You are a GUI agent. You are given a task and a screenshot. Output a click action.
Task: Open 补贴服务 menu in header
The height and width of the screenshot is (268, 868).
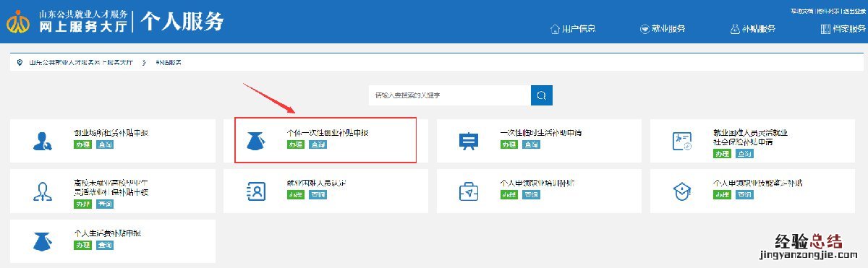(x=753, y=29)
